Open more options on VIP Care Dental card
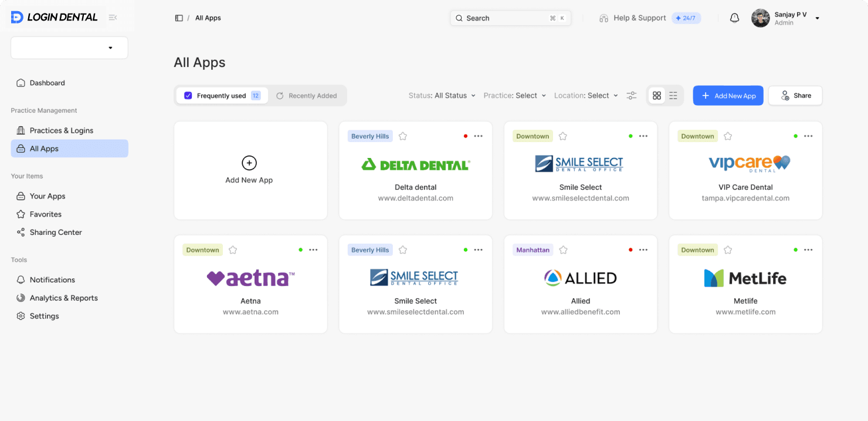The image size is (868, 421). (x=808, y=136)
